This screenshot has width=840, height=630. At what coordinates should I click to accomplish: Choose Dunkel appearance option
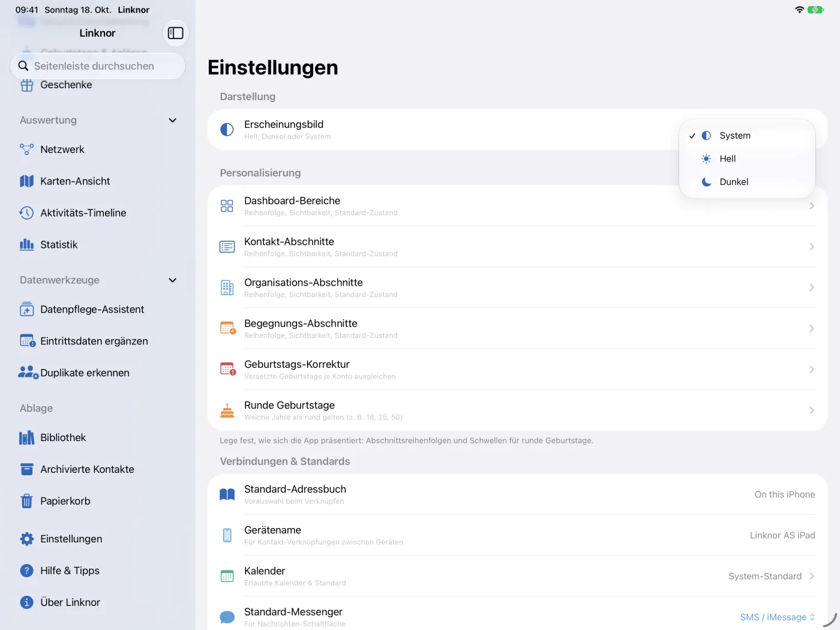coord(747,182)
